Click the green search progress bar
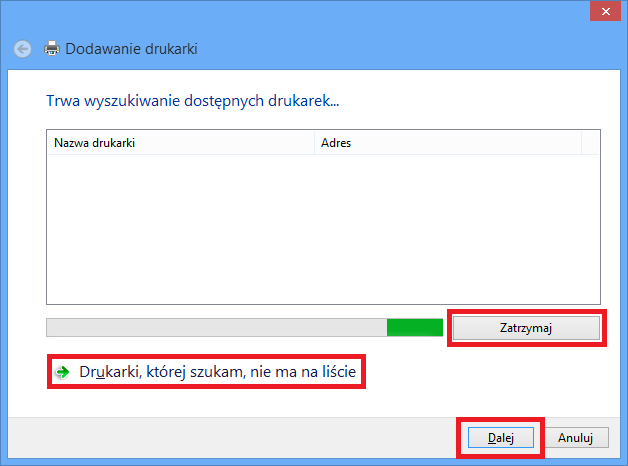The width and height of the screenshot is (628, 466). coord(244,328)
